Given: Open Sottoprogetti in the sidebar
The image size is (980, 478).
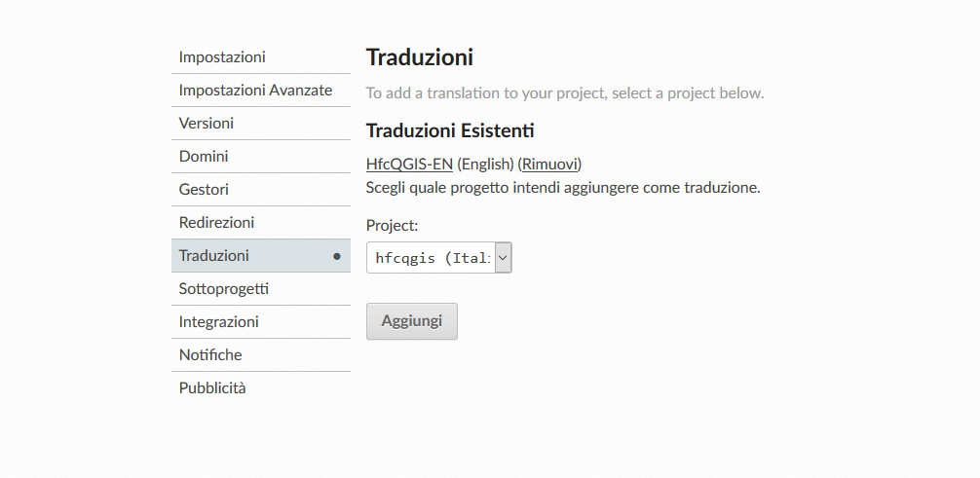Looking at the screenshot, I should coord(224,289).
